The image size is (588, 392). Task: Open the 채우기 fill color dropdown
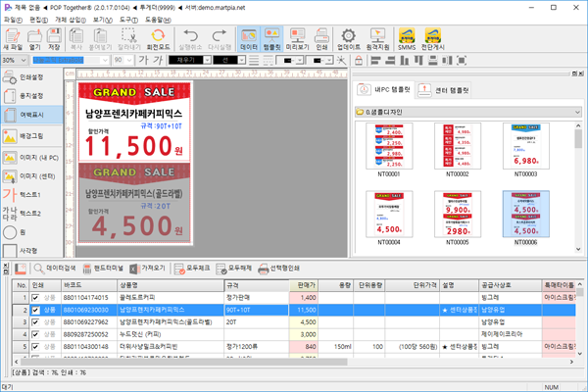pos(207,60)
